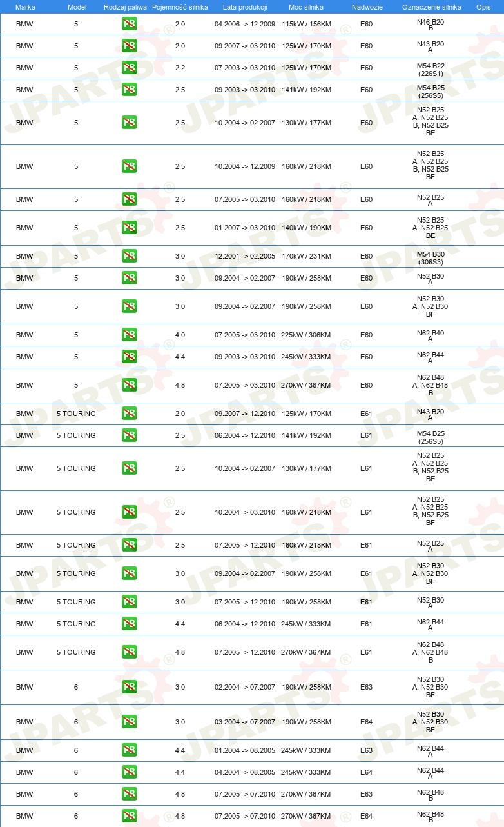Screen dimensions: 504x827
Task: Click the fuel icon in the E61 130kW / 177KM row
Action: click(x=129, y=468)
